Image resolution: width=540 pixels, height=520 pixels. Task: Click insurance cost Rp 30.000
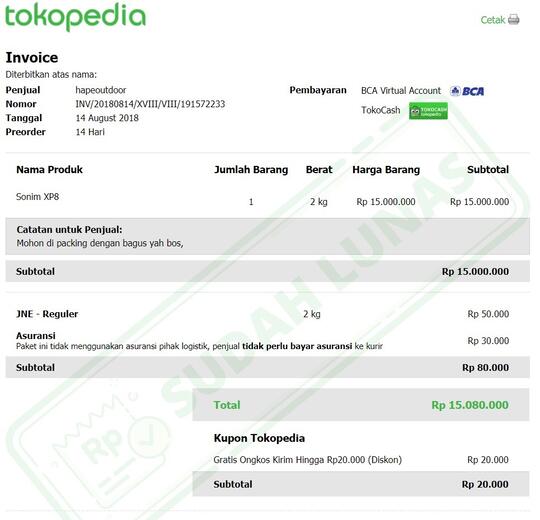point(488,341)
